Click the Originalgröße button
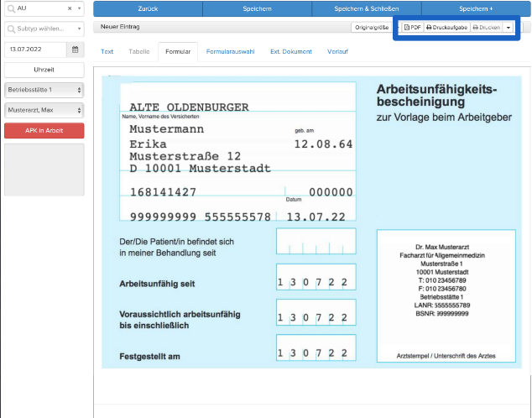 coord(372,28)
